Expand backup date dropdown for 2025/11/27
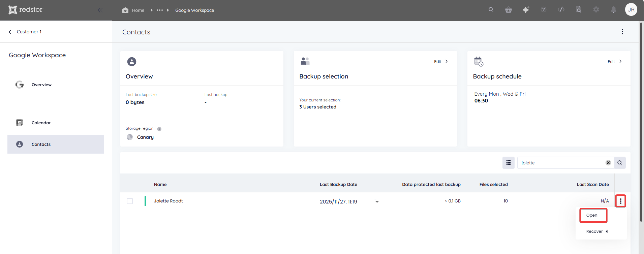 [377, 202]
